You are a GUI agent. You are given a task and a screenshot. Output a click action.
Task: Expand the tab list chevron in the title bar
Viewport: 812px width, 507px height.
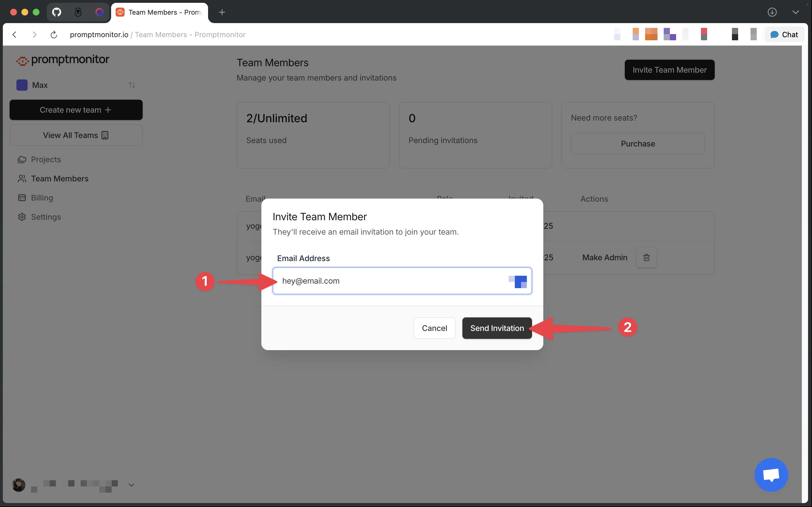tap(795, 12)
